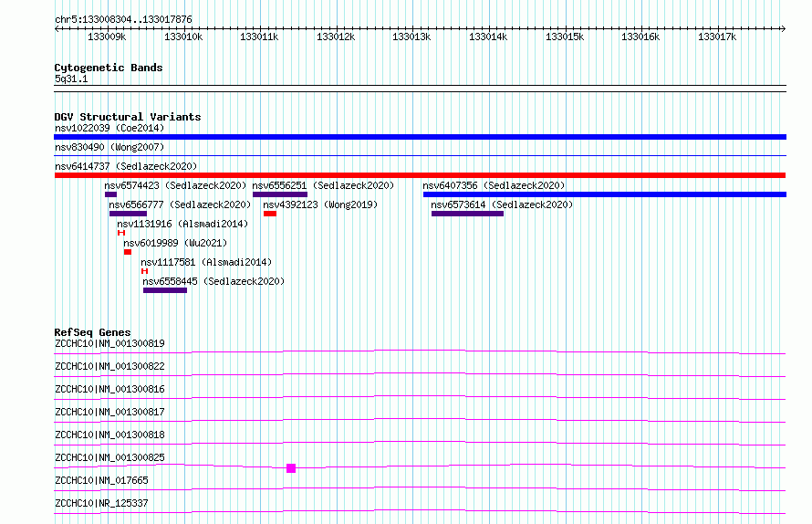The image size is (812, 524).
Task: Click the magenta exon box on NM_001300825
Action: pos(291,468)
